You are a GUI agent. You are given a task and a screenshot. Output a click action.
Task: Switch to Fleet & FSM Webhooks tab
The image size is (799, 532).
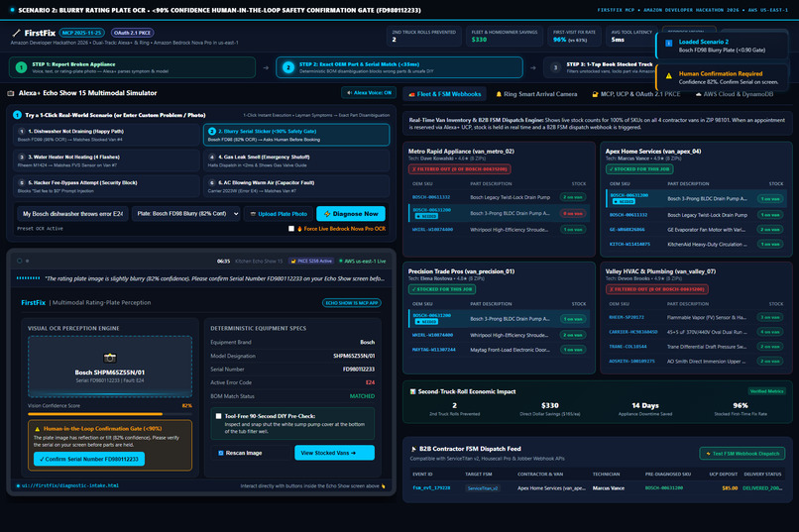pos(444,94)
